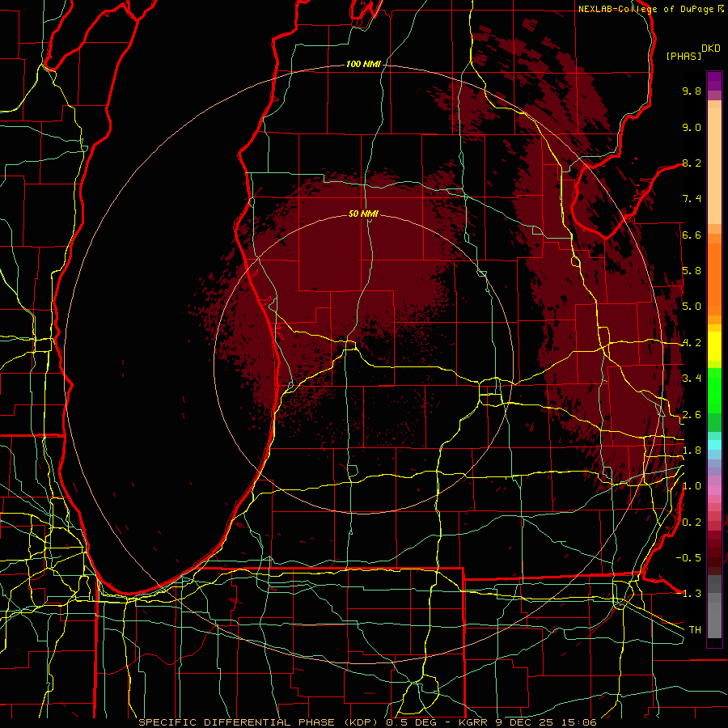728x728 pixels.
Task: Select the 5.8 scale value
Action: tap(692, 271)
